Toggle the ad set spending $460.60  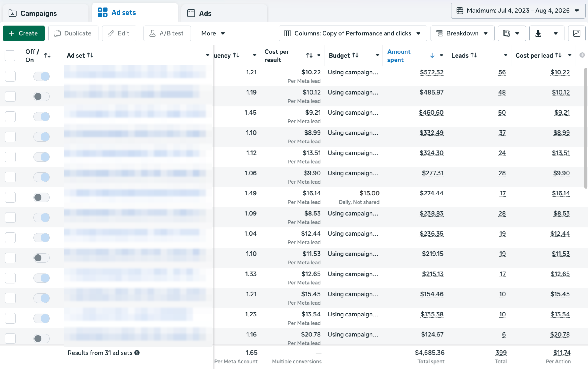(41, 117)
